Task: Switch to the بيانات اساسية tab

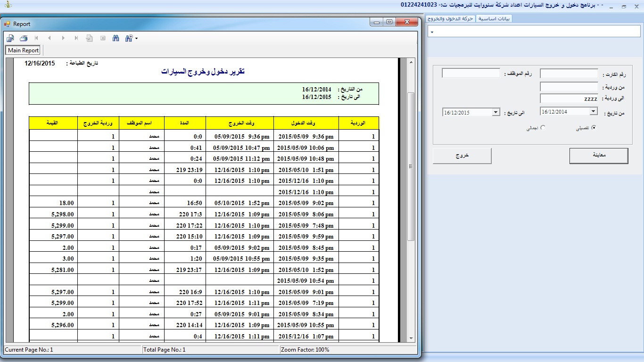Action: [x=494, y=19]
